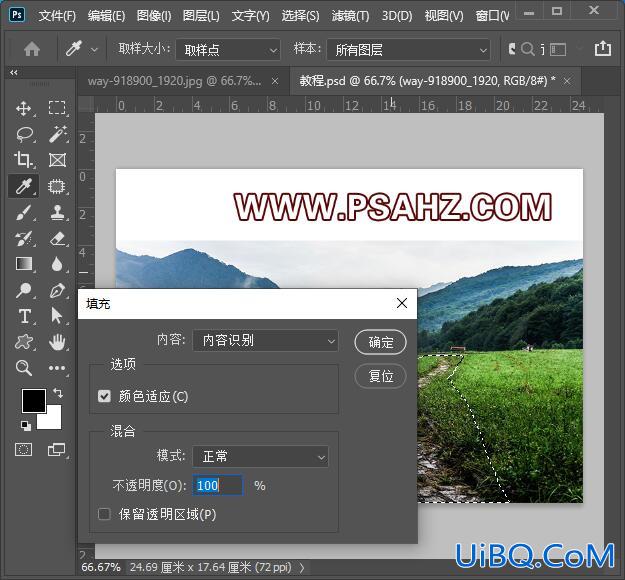The height and width of the screenshot is (580, 625).
Task: Select the Hand tool
Action: pyautogui.click(x=57, y=342)
